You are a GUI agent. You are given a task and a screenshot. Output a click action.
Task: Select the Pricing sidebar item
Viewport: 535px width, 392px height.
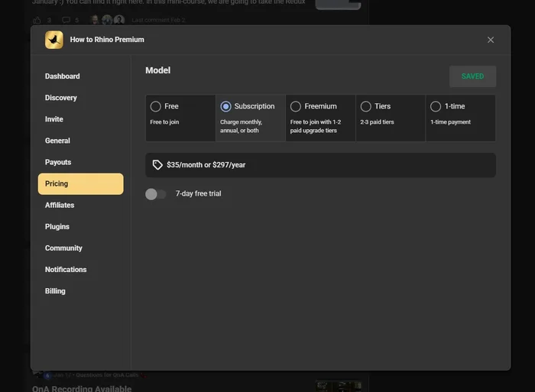(x=80, y=184)
